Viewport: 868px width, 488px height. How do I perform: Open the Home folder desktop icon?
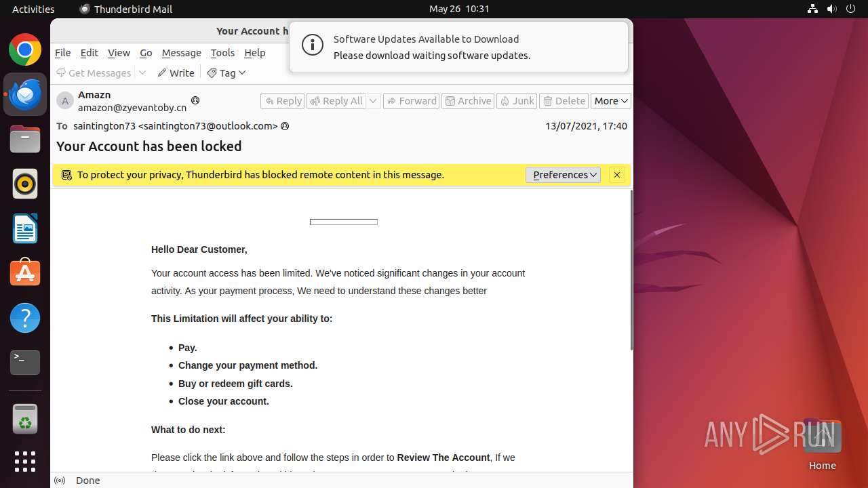(822, 445)
